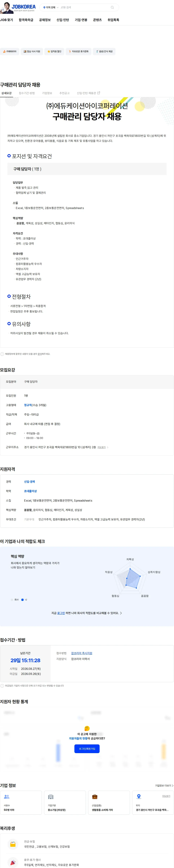The height and width of the screenshot is (868, 174).
Task: Click the 연금·보험 benefit icon
Action: tap(13, 844)
